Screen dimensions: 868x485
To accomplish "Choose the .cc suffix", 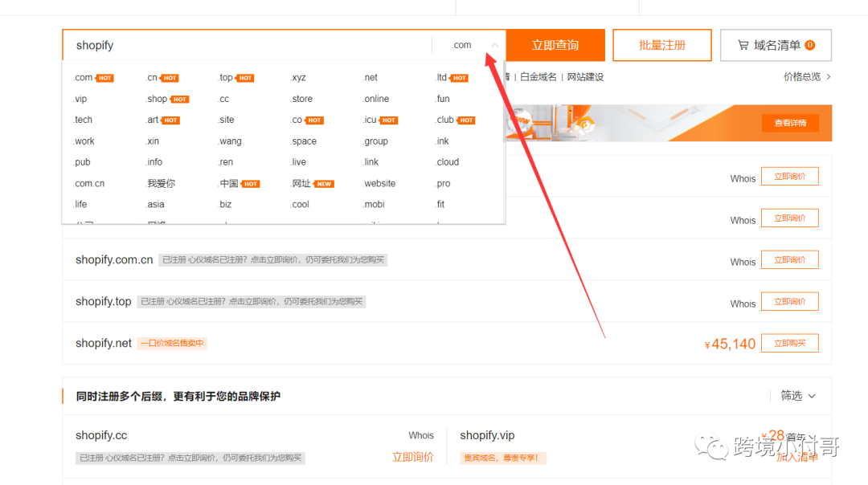I will [x=223, y=99].
